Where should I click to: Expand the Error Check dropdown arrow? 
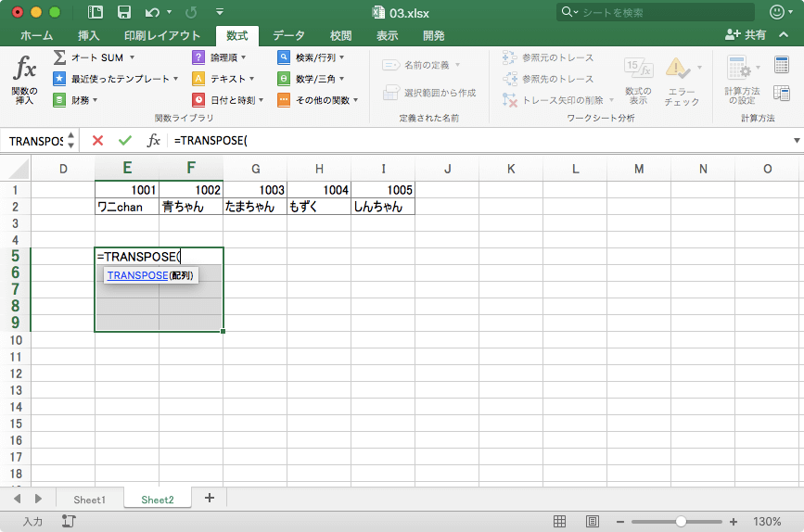coord(699,67)
